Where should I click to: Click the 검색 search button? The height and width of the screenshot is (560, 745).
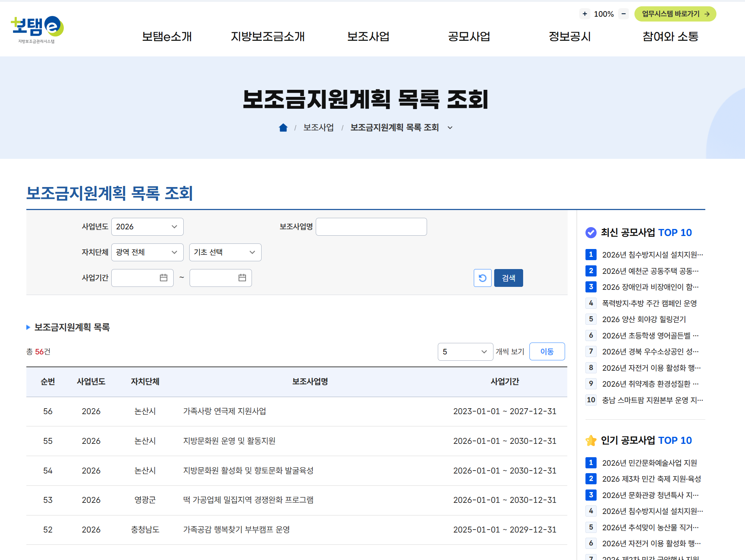tap(509, 278)
